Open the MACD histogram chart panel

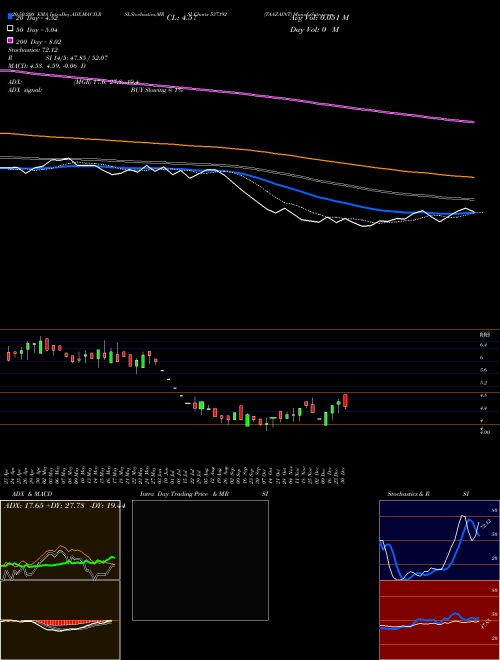pyautogui.click(x=60, y=620)
